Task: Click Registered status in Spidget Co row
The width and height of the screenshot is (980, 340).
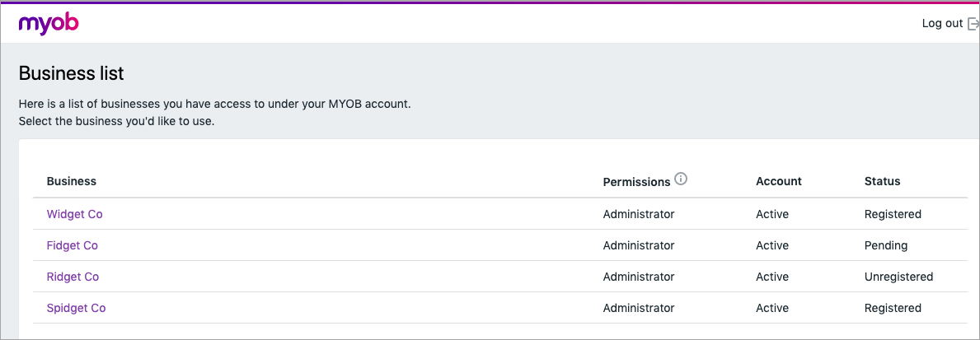Action: coord(893,308)
